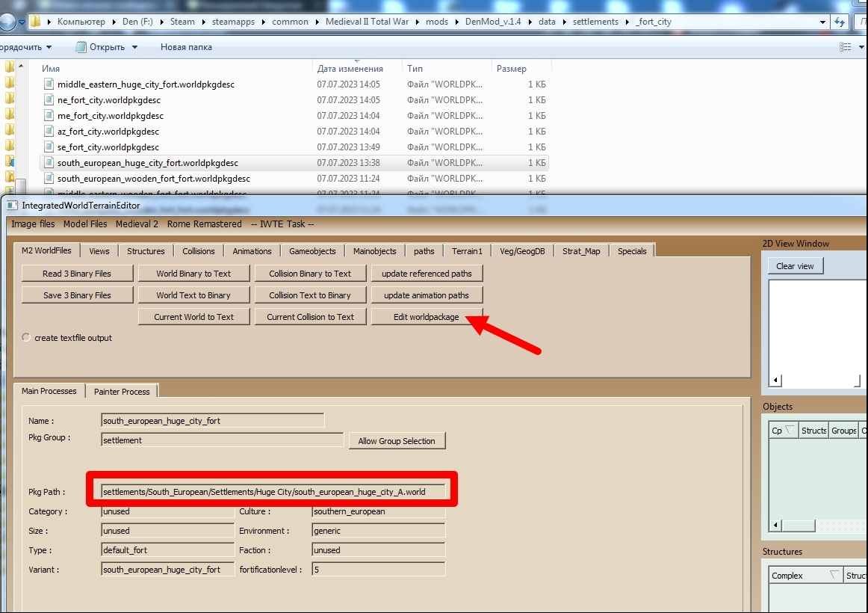The image size is (868, 613).
Task: Click Read 3 Binary Files button
Action: 77,274
